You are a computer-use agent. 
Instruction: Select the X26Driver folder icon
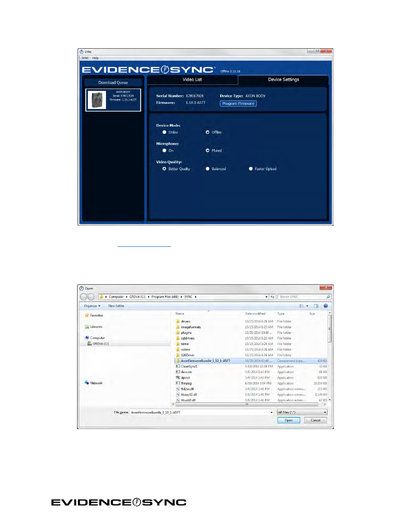click(177, 355)
